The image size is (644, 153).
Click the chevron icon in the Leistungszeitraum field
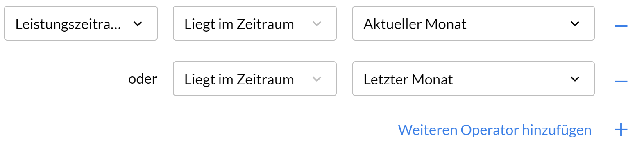click(x=138, y=24)
